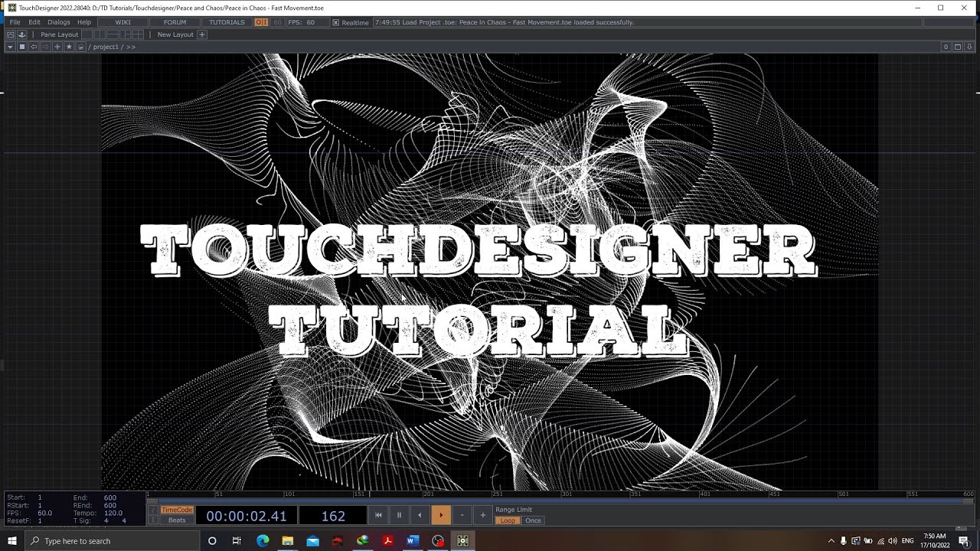The image size is (980, 551).
Task: Open bookmarks star icon
Action: coord(69,47)
